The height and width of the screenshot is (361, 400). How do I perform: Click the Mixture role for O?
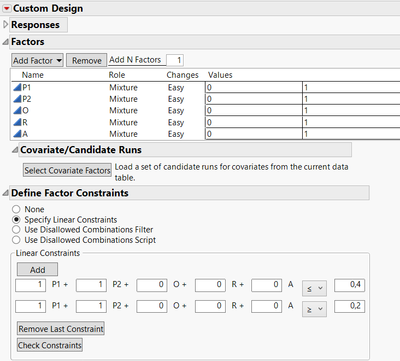point(123,111)
